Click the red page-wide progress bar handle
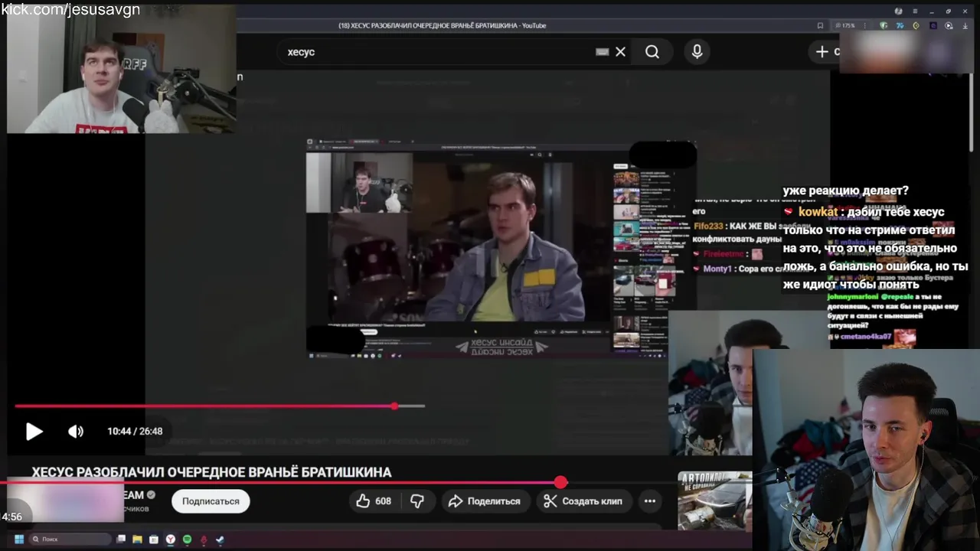 [x=560, y=482]
